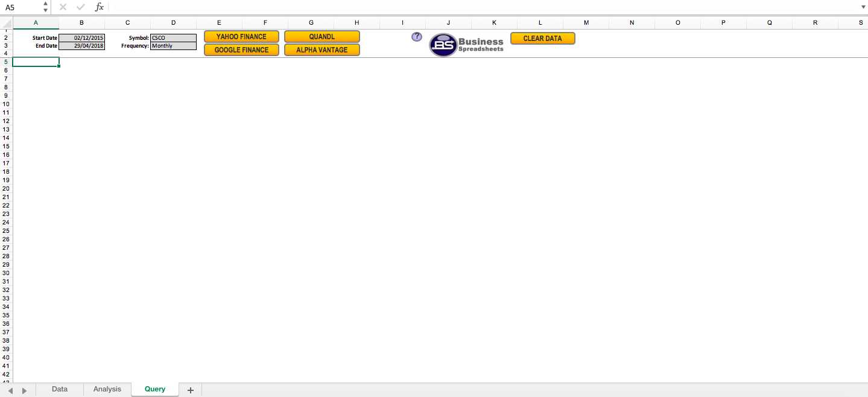Click the 'Start Date' label text
The image size is (868, 397).
45,38
